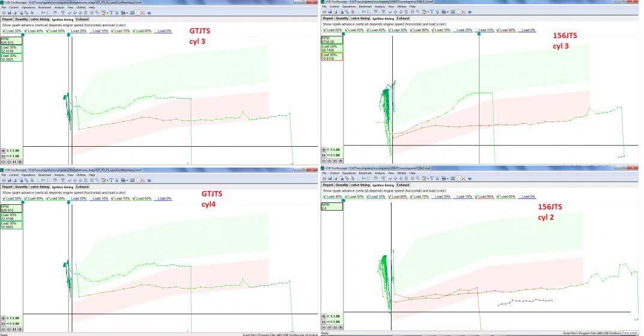Open the dropdown arrow left of the red X in GTJTS cyl 3 toolbar
Viewport: 644px width, 336px height.
click(127, 13)
